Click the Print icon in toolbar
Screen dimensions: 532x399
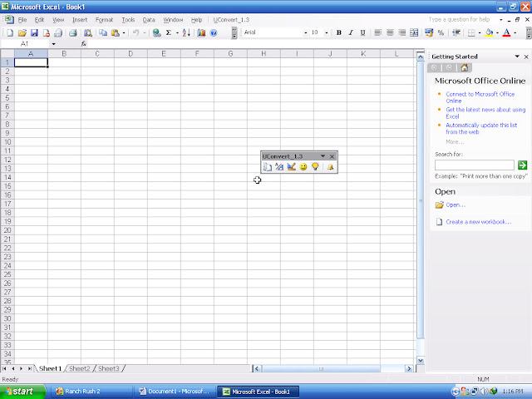[73, 33]
